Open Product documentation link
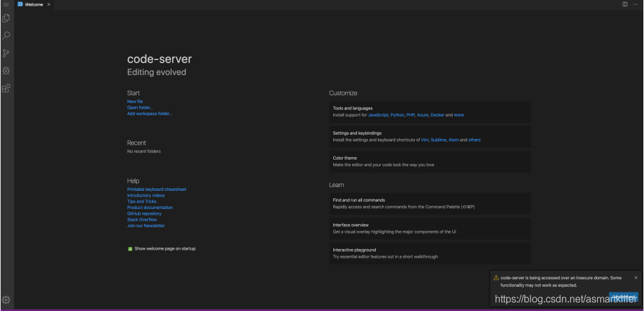This screenshot has height=311, width=644. (150, 208)
